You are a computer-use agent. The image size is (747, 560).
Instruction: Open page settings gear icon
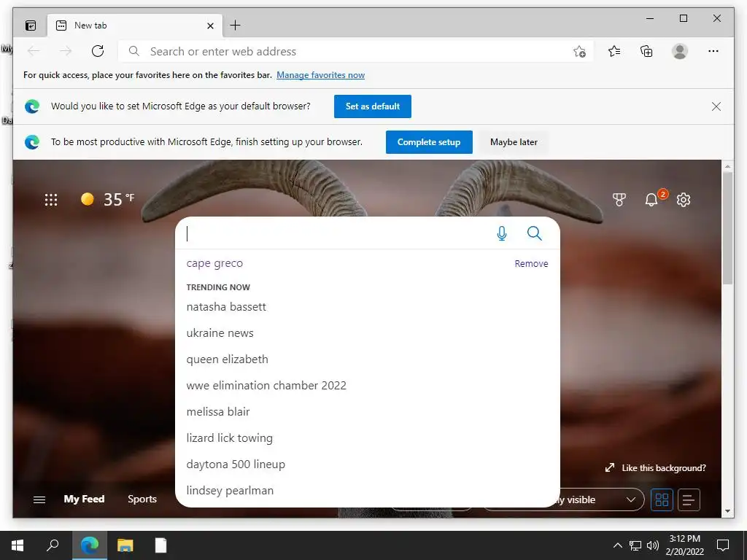click(684, 200)
